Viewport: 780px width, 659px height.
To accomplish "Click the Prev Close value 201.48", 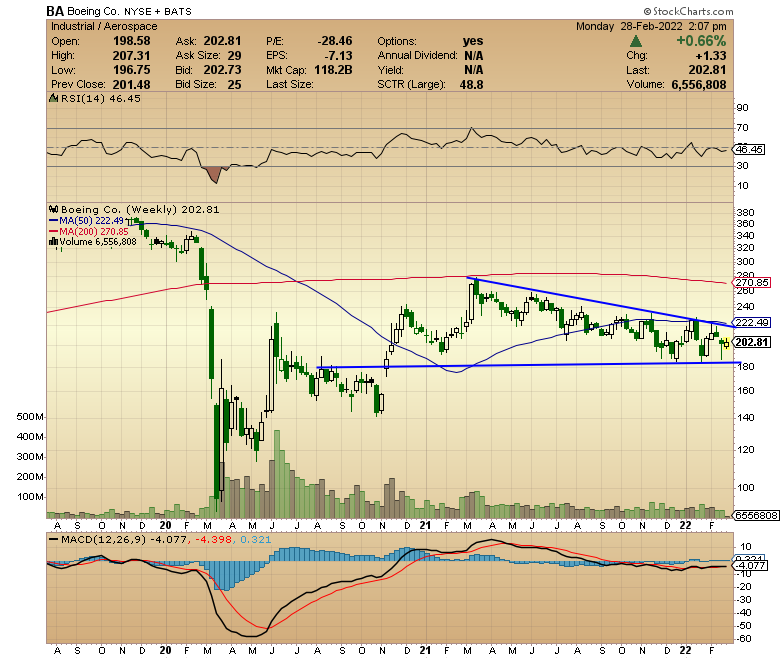I will point(131,84).
